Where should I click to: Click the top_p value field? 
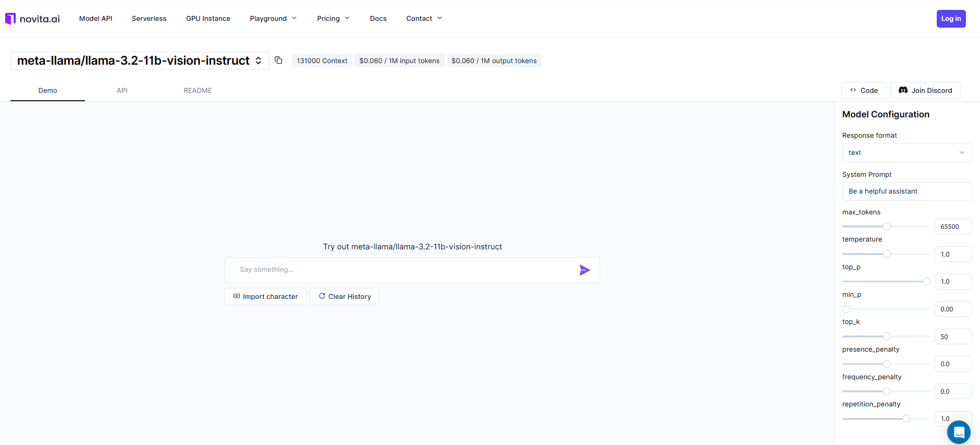953,282
